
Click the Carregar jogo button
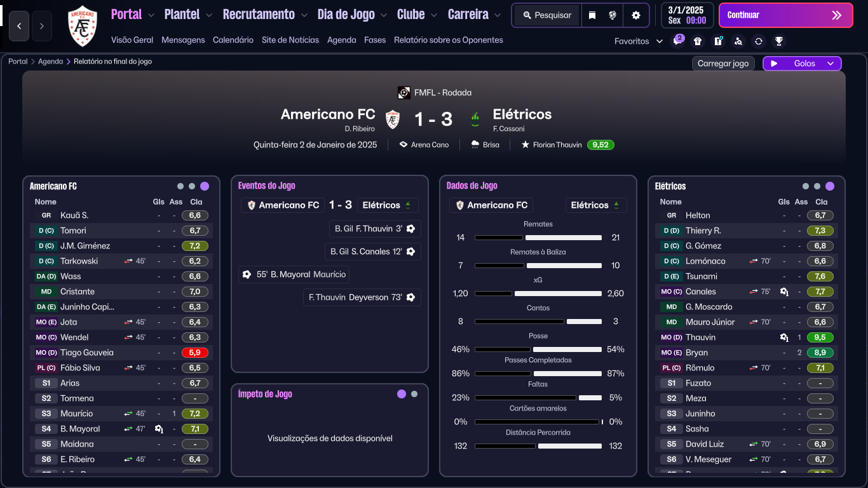click(723, 64)
